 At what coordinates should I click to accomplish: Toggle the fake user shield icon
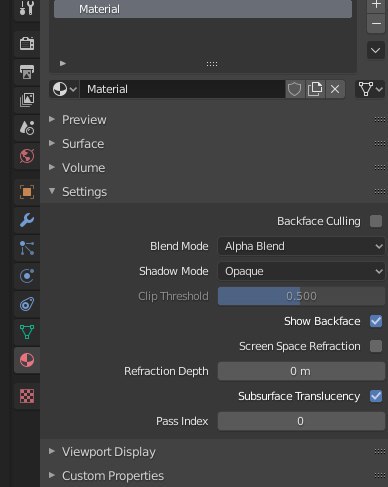coord(295,89)
